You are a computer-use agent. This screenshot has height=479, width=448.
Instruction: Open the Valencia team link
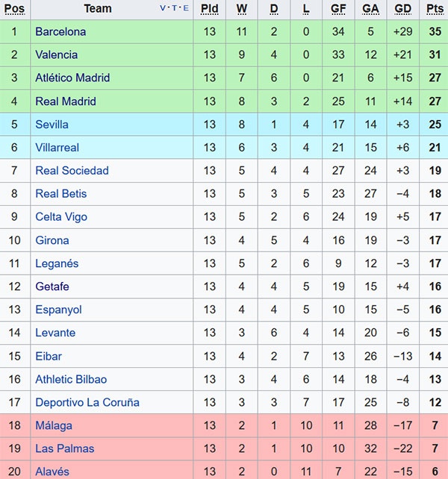[x=56, y=55]
